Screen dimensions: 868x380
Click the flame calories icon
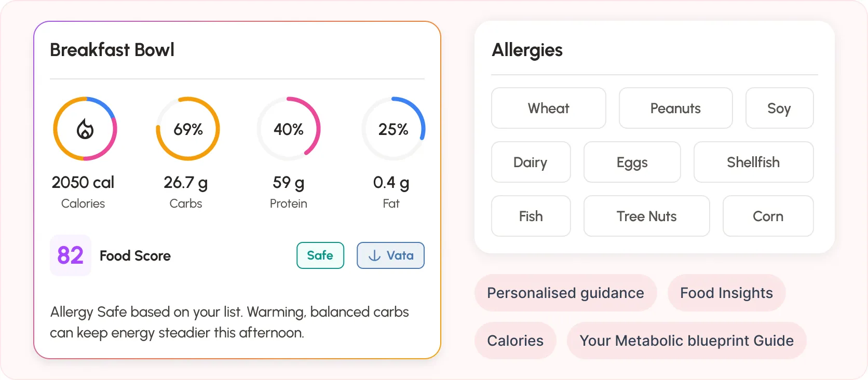coord(85,129)
